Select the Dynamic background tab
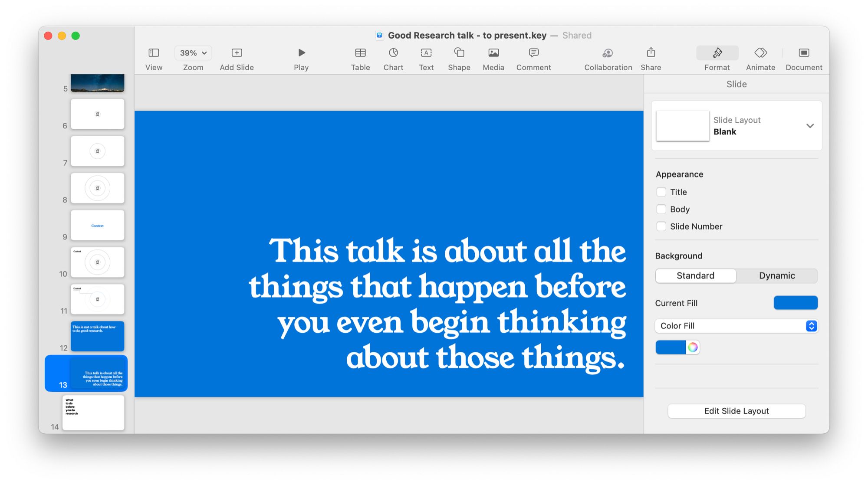The width and height of the screenshot is (868, 485). click(777, 275)
